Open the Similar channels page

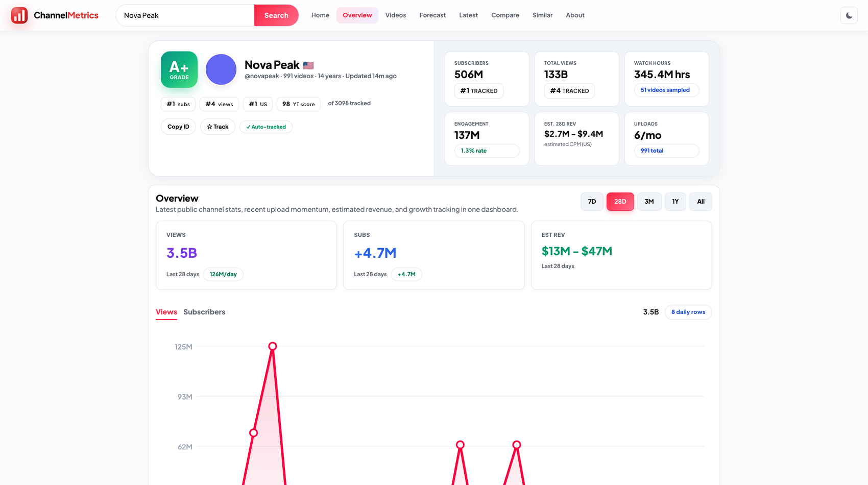542,15
